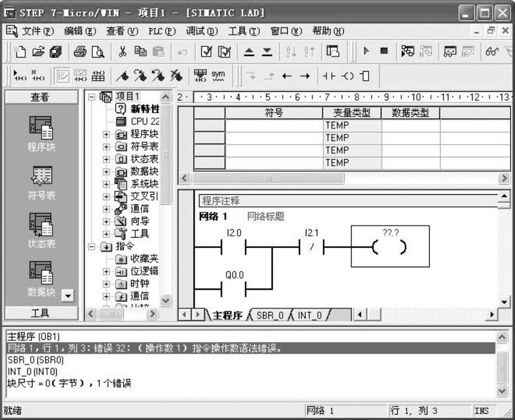The image size is (515, 420).
Task: Click the 程序注释 comment field
Action: pos(348,201)
